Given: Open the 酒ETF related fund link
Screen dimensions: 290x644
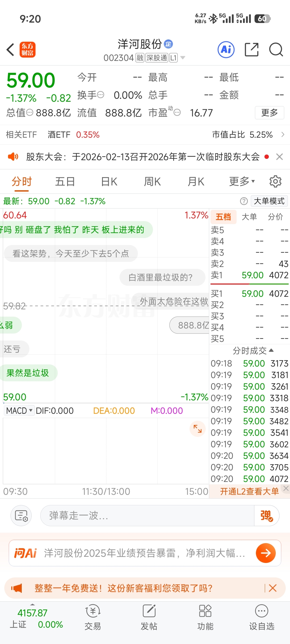Looking at the screenshot, I should coord(59,135).
